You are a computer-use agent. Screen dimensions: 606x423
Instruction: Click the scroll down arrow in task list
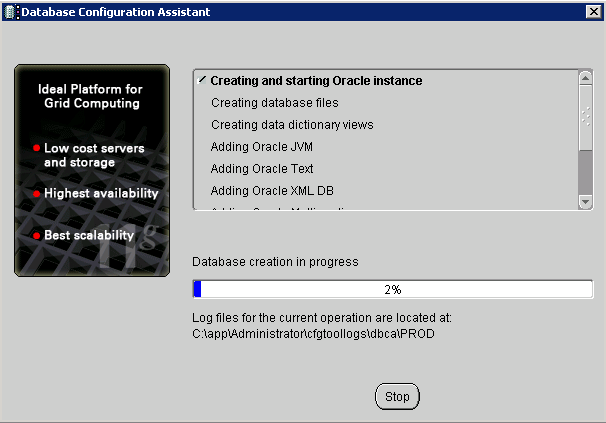(586, 201)
